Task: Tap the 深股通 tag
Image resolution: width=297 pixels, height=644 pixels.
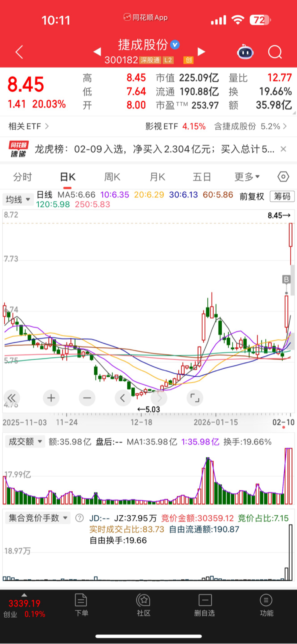Action: (150, 60)
